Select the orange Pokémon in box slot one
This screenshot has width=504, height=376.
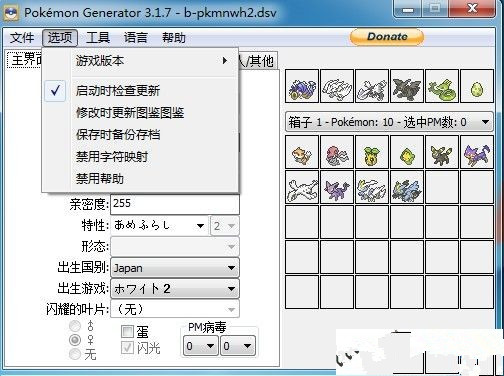(x=302, y=152)
